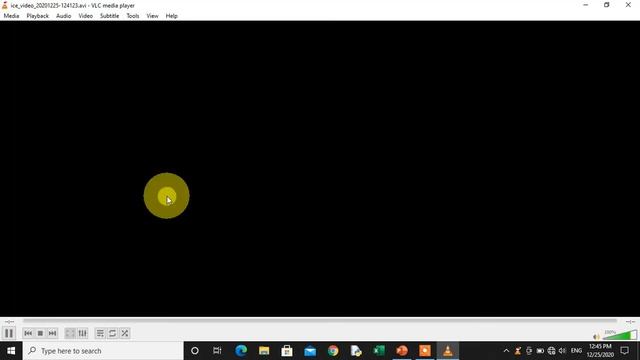Show the playlist panel
This screenshot has width=640, height=360.
pyautogui.click(x=100, y=333)
